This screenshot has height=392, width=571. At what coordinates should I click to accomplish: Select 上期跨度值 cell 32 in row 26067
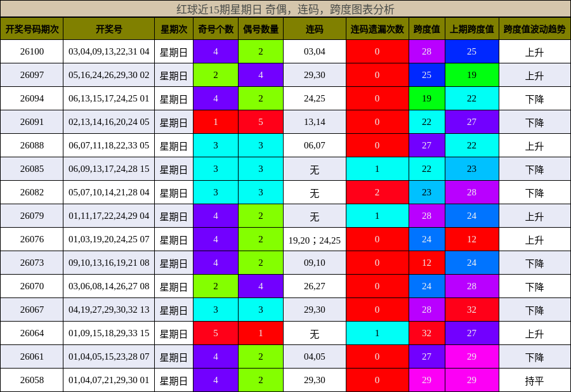tap(472, 310)
